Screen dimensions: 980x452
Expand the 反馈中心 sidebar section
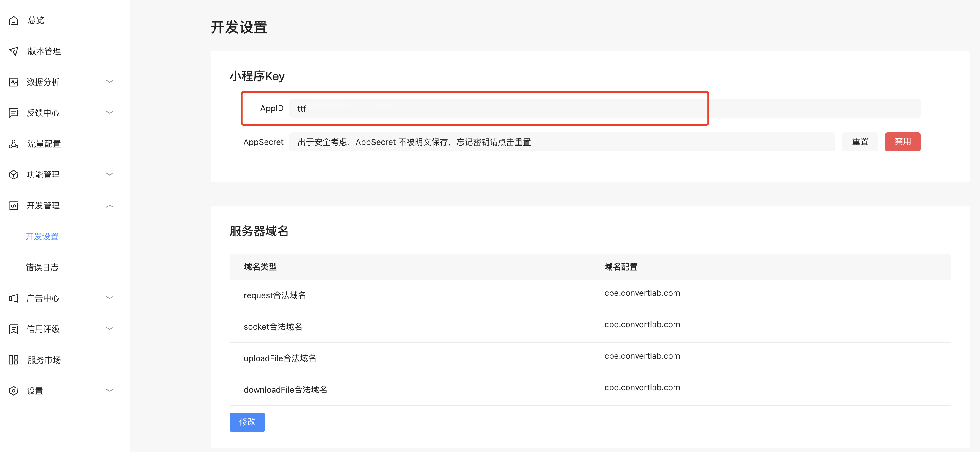110,112
